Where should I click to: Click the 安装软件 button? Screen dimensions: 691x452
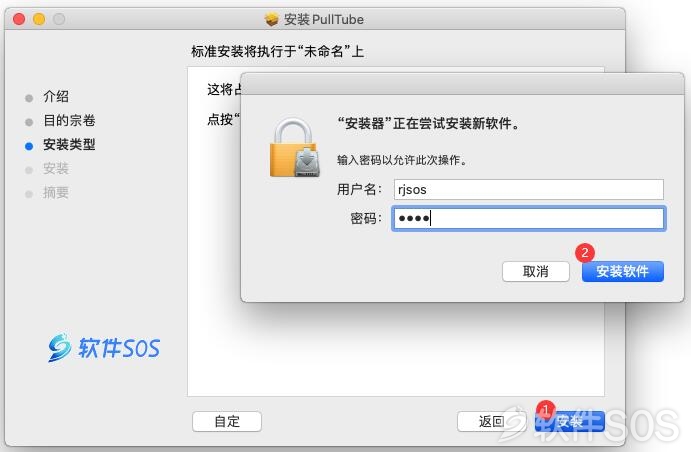[622, 271]
